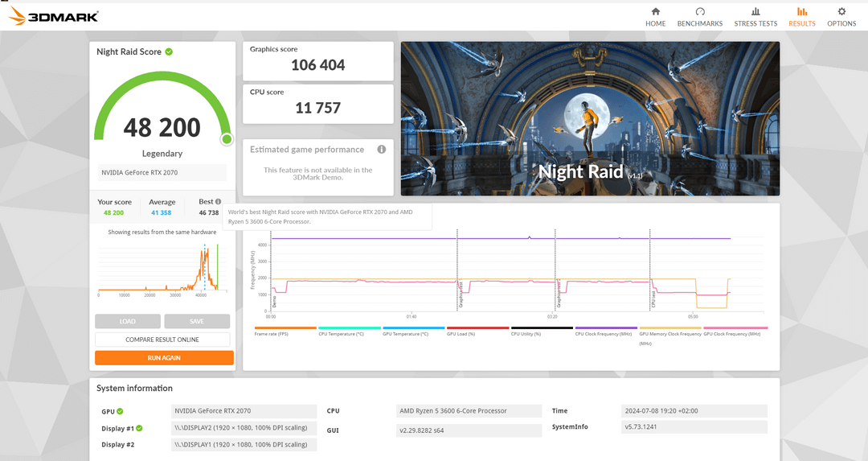The width and height of the screenshot is (868, 461).
Task: Click the overall score 48 200
Action: (x=162, y=127)
